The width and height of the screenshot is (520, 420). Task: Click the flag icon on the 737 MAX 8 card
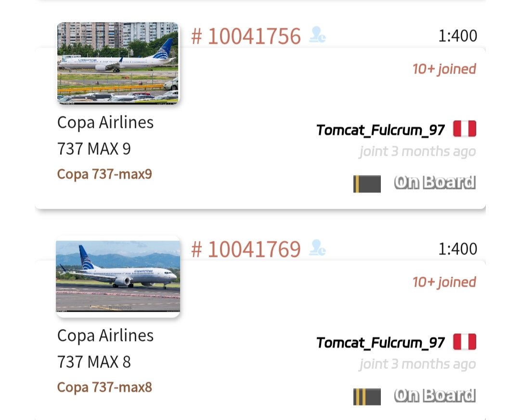pyautogui.click(x=464, y=342)
